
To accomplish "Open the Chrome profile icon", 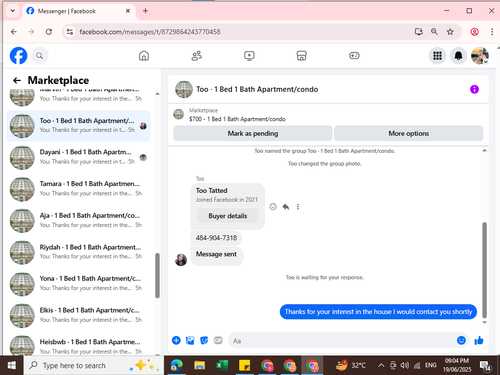I will [x=474, y=32].
